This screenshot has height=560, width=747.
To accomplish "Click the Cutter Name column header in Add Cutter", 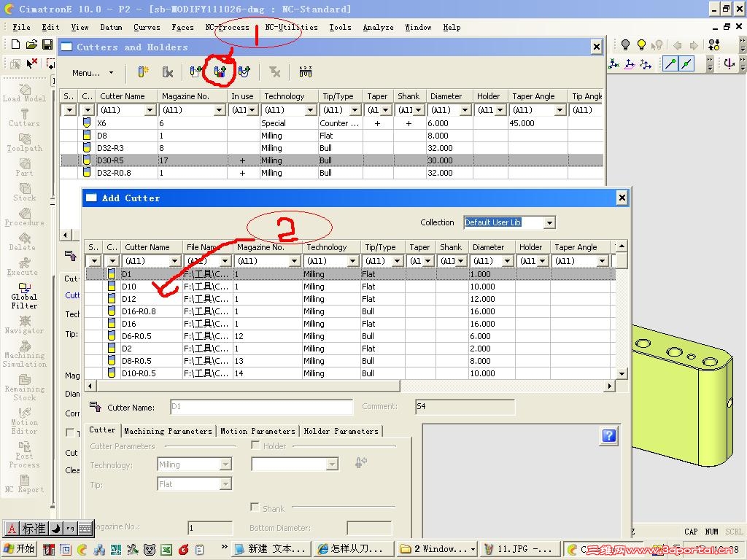I will pos(152,247).
